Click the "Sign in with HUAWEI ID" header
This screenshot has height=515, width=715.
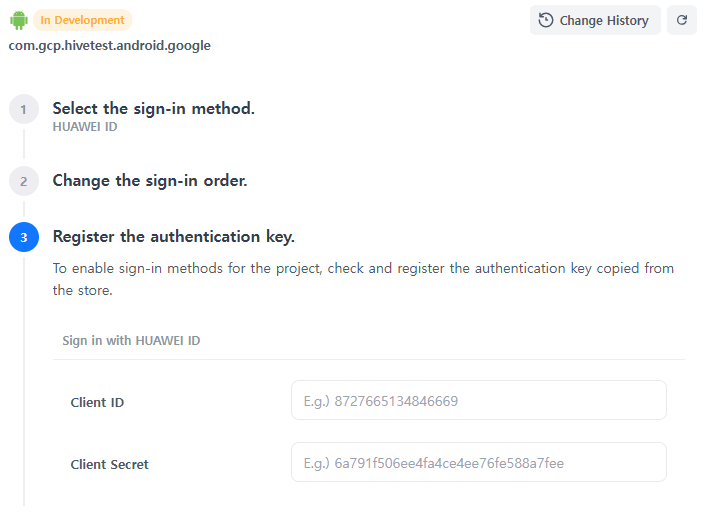click(131, 341)
